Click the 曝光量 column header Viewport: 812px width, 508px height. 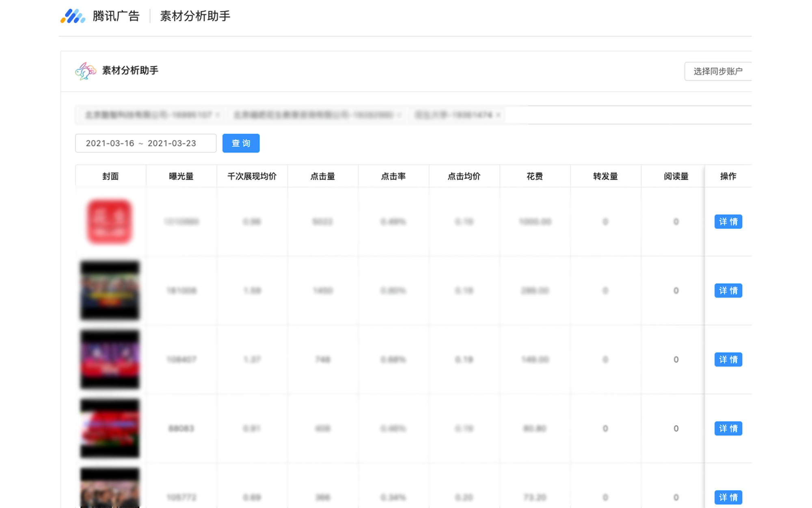(x=181, y=176)
